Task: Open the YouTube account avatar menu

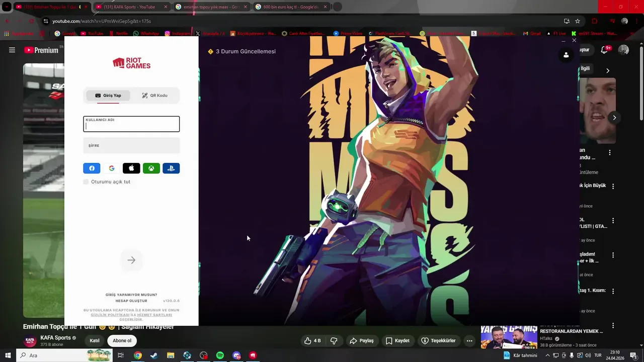Action: 623,50
